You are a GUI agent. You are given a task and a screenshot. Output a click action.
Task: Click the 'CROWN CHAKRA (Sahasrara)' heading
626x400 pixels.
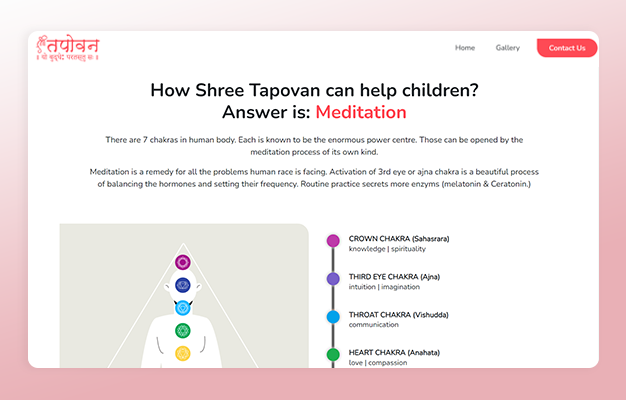point(399,239)
